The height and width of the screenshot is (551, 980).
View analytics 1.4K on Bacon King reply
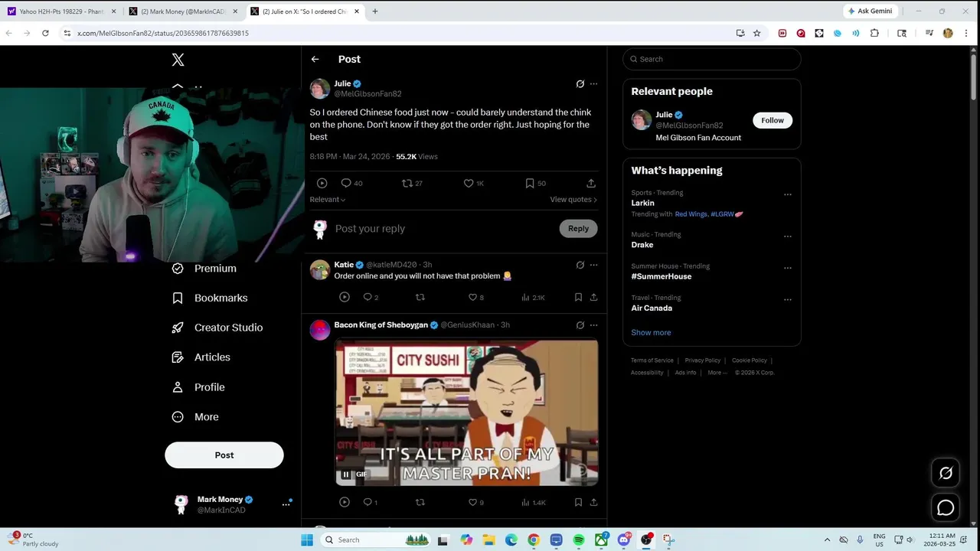(x=533, y=502)
